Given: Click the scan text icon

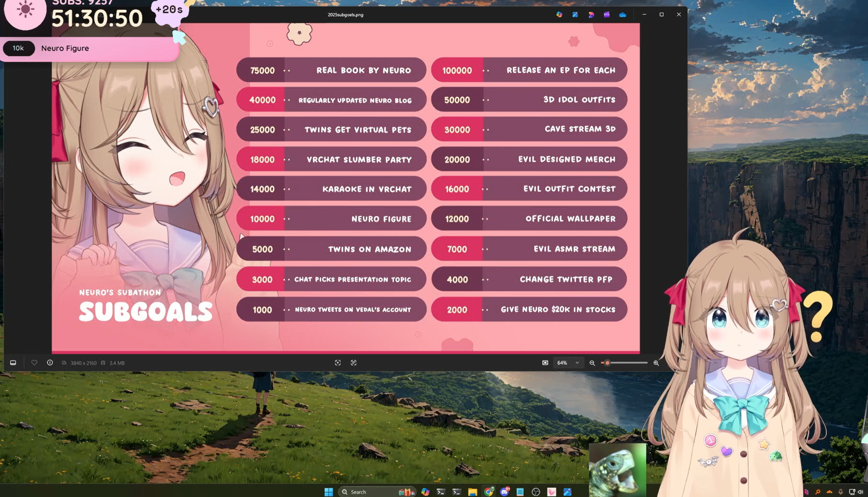Looking at the screenshot, I should 354,363.
